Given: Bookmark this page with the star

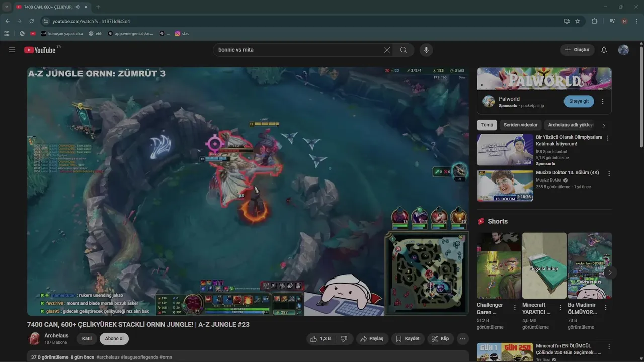Looking at the screenshot, I should click(x=578, y=21).
